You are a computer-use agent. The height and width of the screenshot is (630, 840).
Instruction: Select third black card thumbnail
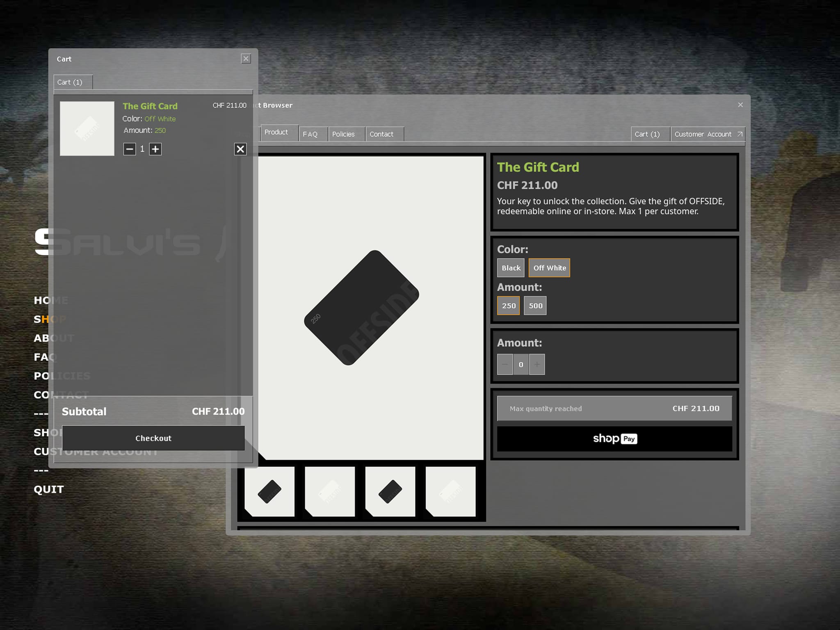point(390,491)
